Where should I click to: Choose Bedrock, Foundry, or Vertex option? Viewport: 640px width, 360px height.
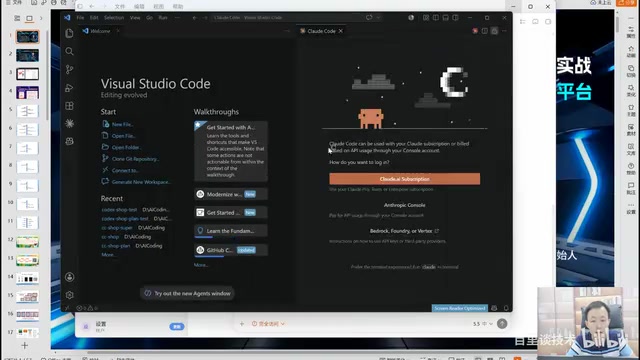[404, 231]
